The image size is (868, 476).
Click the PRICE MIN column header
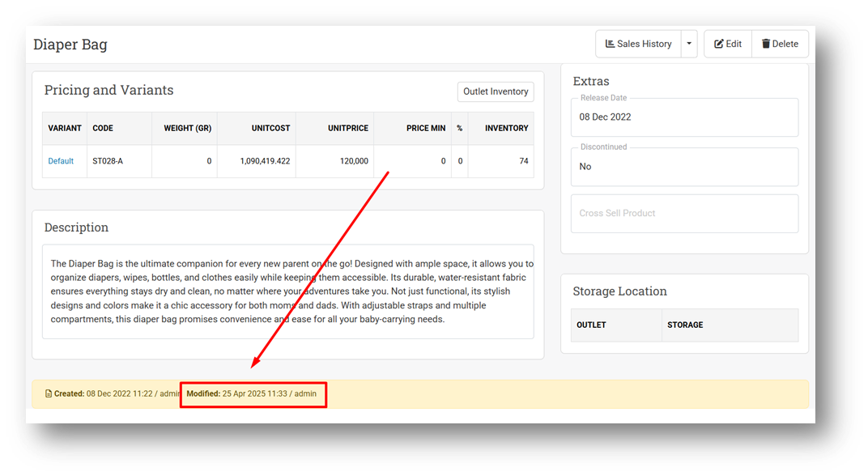(x=412, y=128)
